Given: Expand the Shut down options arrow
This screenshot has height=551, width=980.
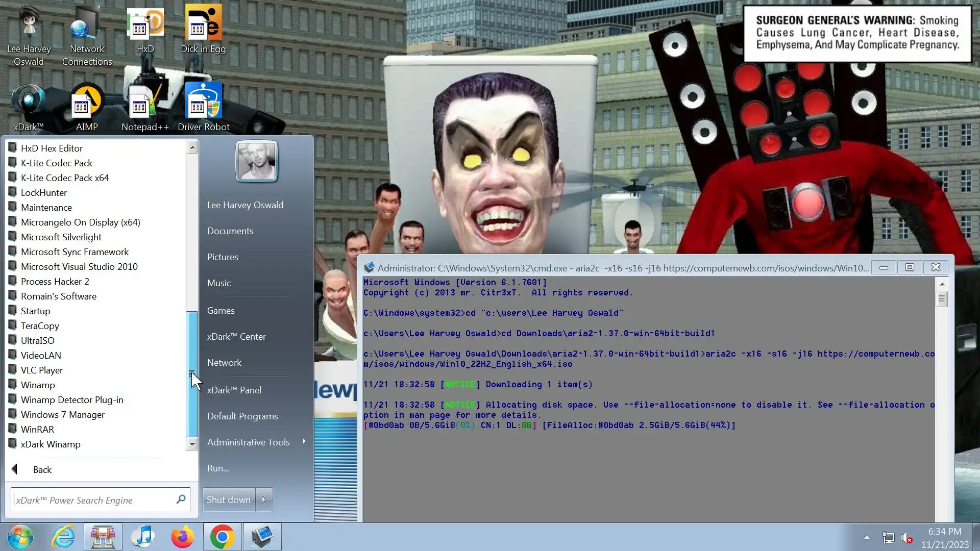Looking at the screenshot, I should click(264, 500).
